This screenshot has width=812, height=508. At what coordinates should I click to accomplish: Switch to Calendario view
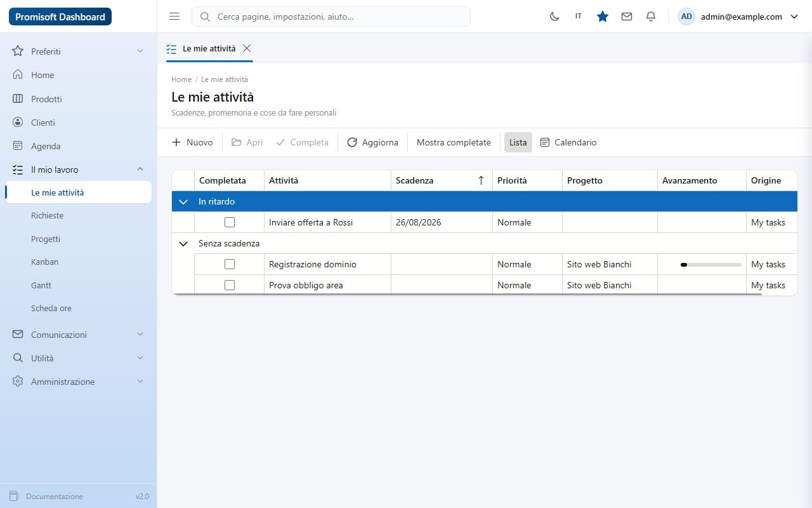568,142
